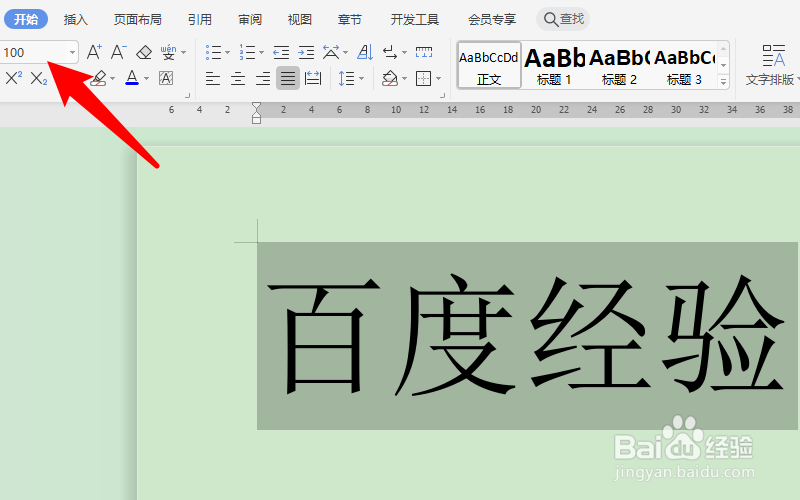Open the paragraph dialog launcher
Image resolution: width=800 pixels, height=500 pixels.
click(442, 95)
